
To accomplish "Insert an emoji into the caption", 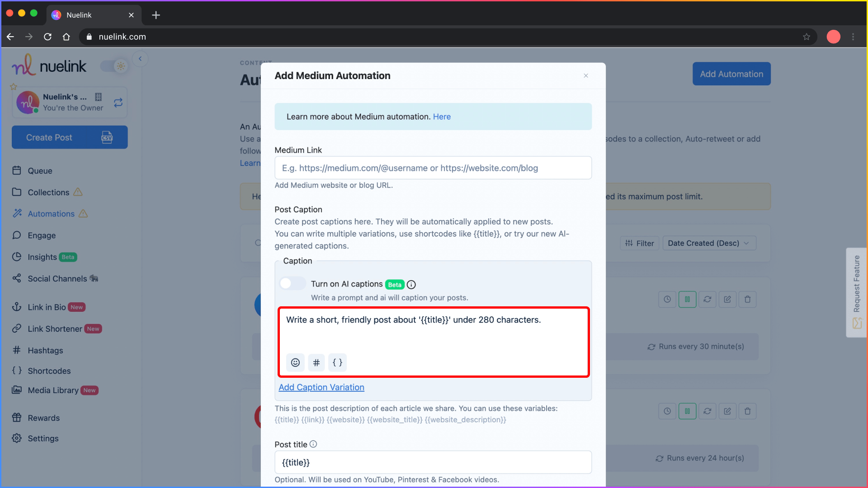I will pos(295,362).
